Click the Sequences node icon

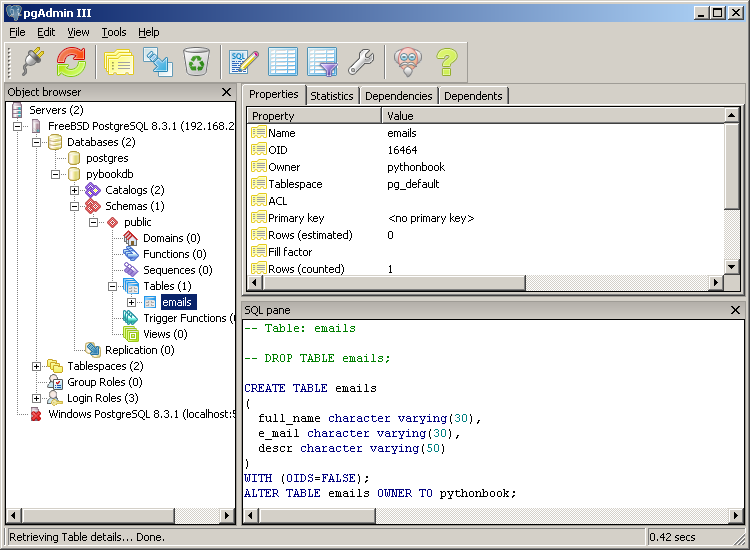(131, 270)
